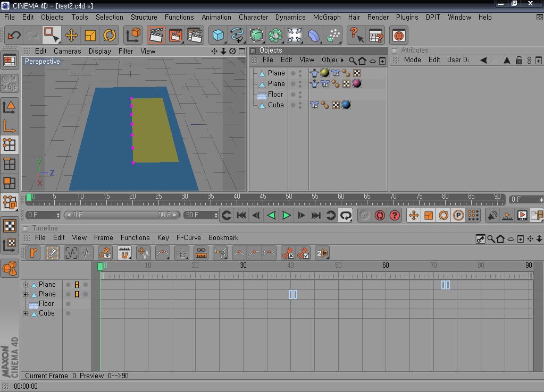Screen dimensions: 544x392
Task: Open the Objects menu in menu bar
Action: [52, 17]
